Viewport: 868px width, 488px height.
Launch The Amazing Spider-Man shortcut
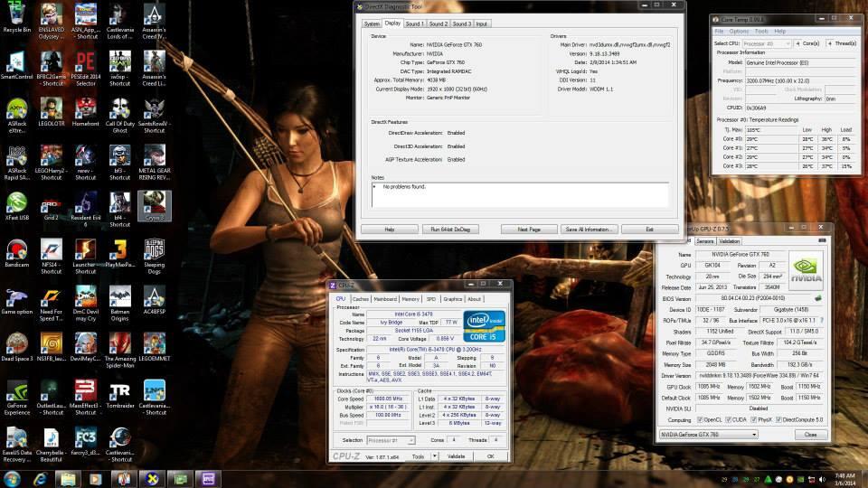pos(119,352)
